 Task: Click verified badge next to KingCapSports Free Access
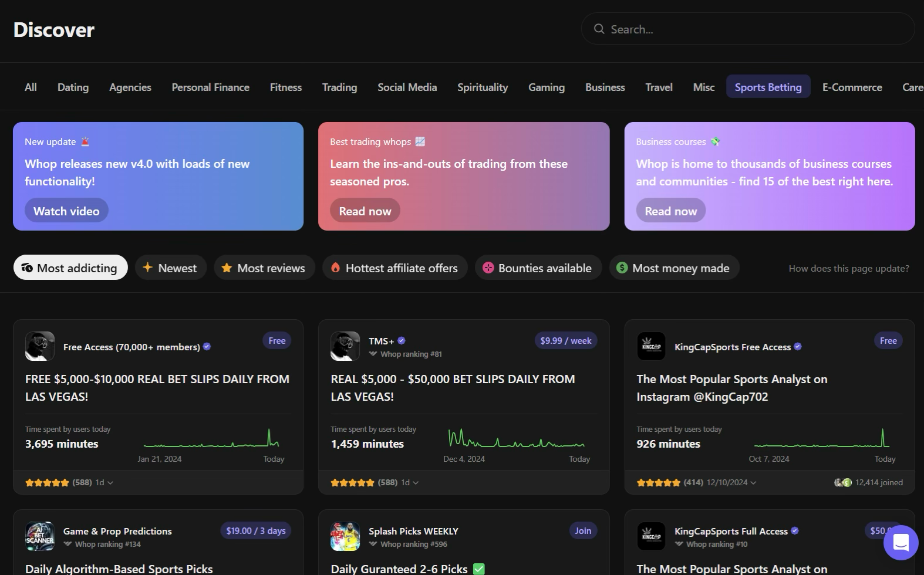tap(798, 347)
